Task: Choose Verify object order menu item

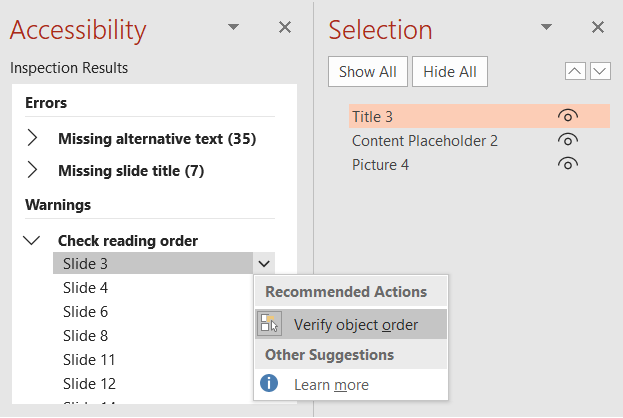Action: (x=351, y=324)
